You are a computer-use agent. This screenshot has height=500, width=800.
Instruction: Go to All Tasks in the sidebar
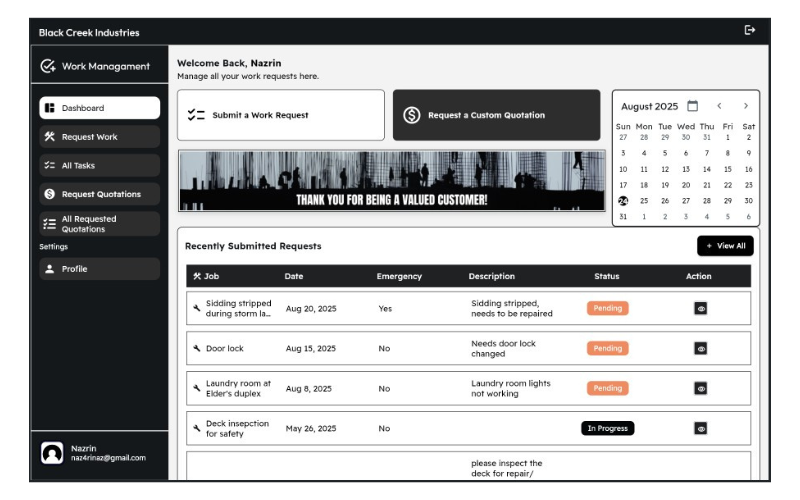click(x=99, y=165)
